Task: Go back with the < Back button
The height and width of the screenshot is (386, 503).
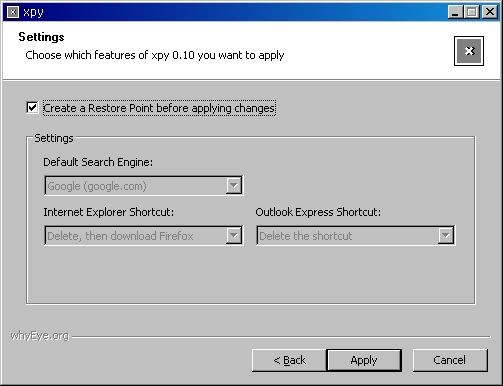Action: tap(289, 360)
